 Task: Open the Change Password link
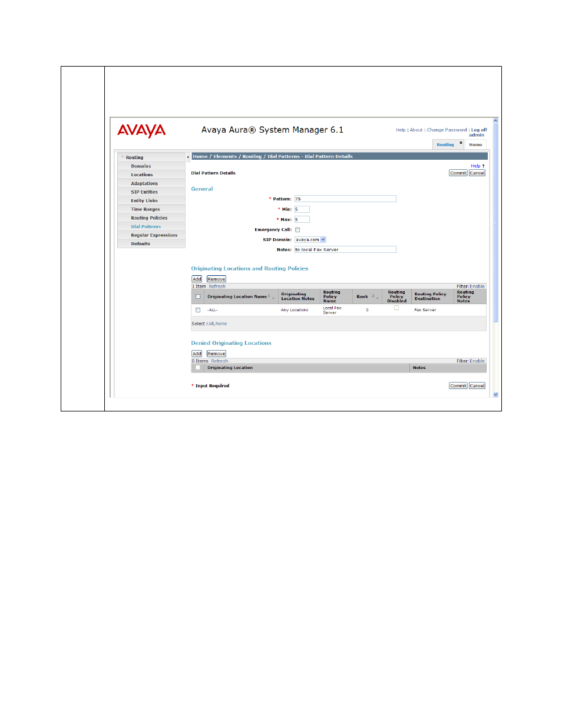447,130
